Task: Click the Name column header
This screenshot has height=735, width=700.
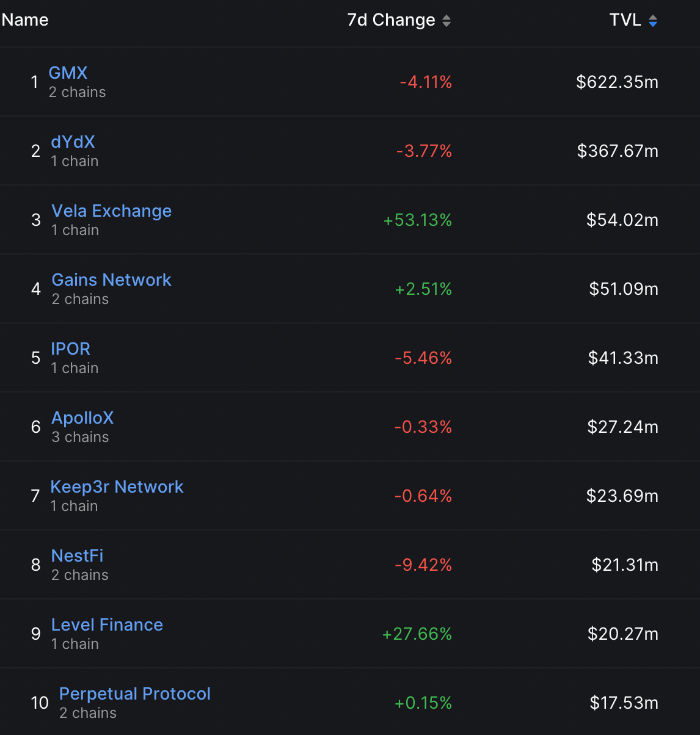Action: tap(25, 20)
